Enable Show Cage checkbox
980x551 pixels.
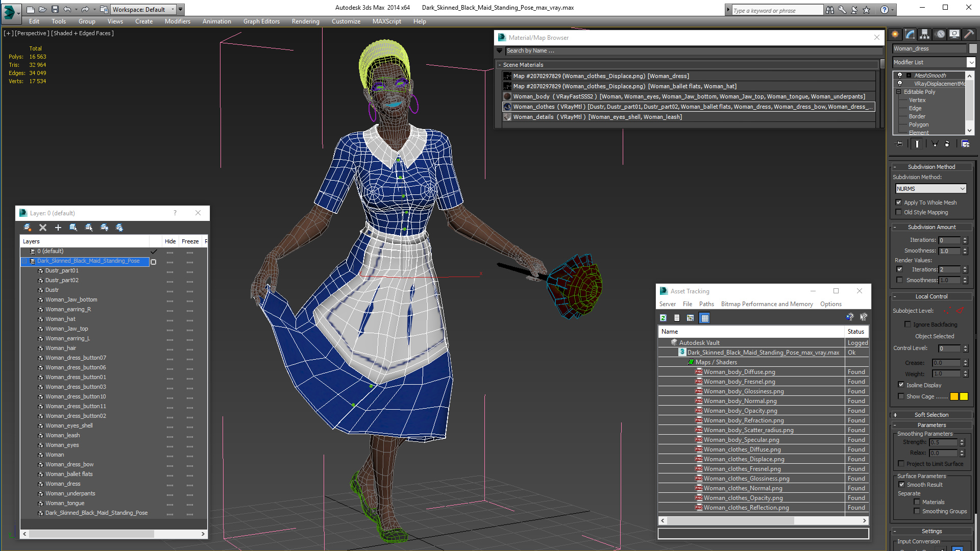[x=901, y=396]
